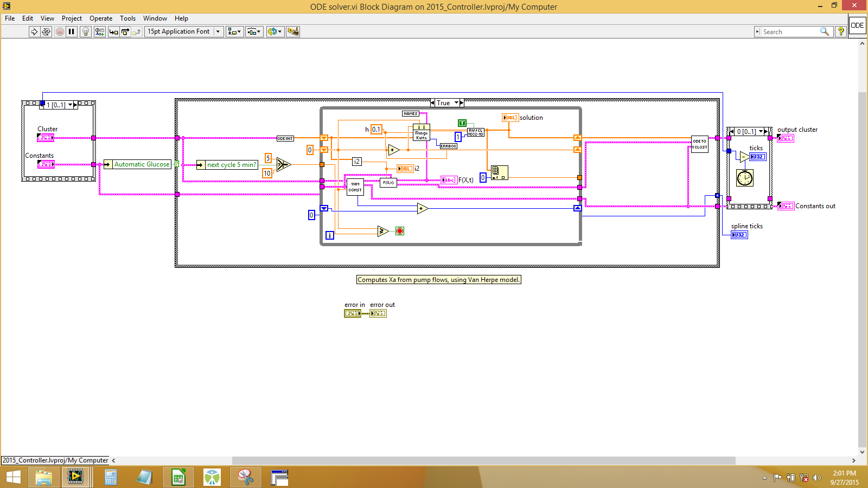868x488 pixels.
Task: Click the Step Out button
Action: tap(136, 31)
